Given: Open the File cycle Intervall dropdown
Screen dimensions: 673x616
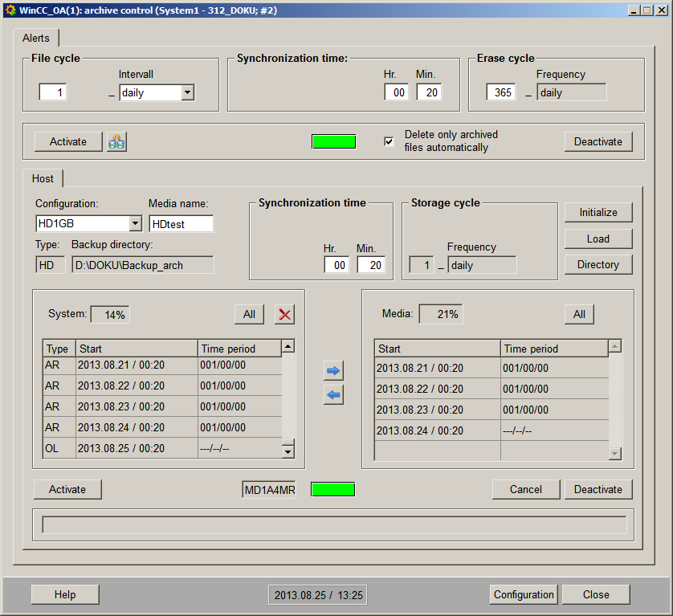Looking at the screenshot, I should [187, 92].
